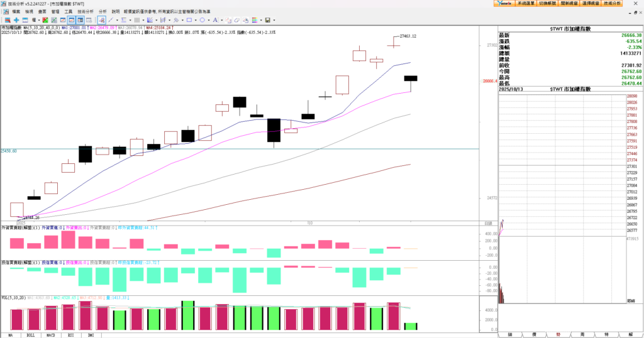Select the ellipse drawing tool
Viewport: 644px width, 338px height.
pyautogui.click(x=203, y=20)
